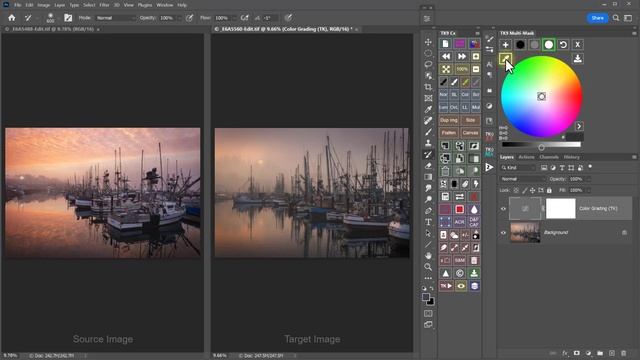Image resolution: width=640 pixels, height=360 pixels.
Task: Click the new document icon in TK9 Cx
Action: click(x=445, y=44)
